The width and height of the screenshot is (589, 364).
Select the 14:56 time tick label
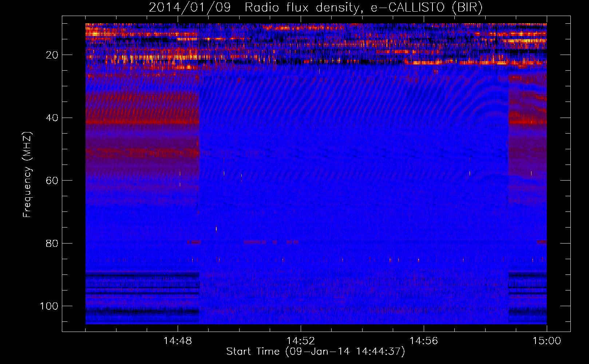[x=424, y=341]
